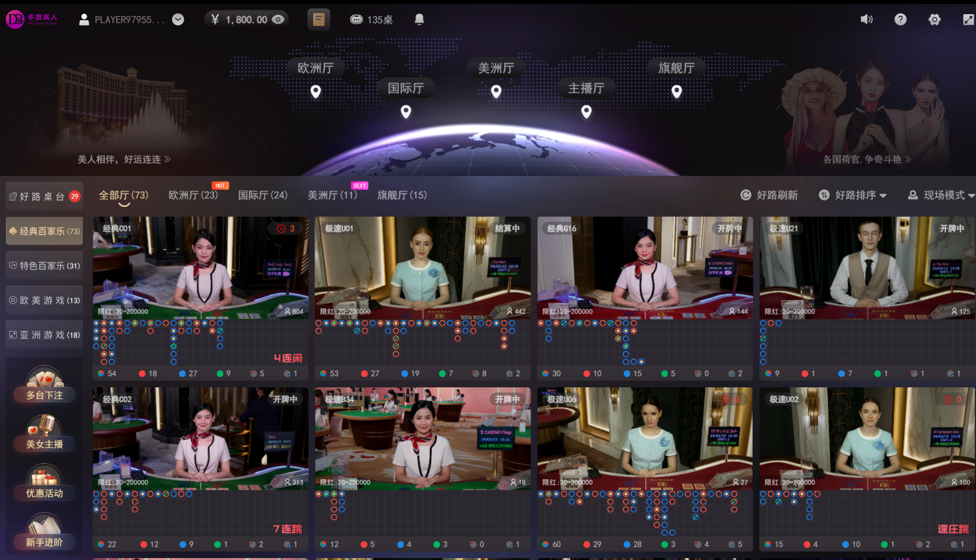The width and height of the screenshot is (976, 560).
Task: Mute the sound with the speaker icon
Action: [x=866, y=19]
